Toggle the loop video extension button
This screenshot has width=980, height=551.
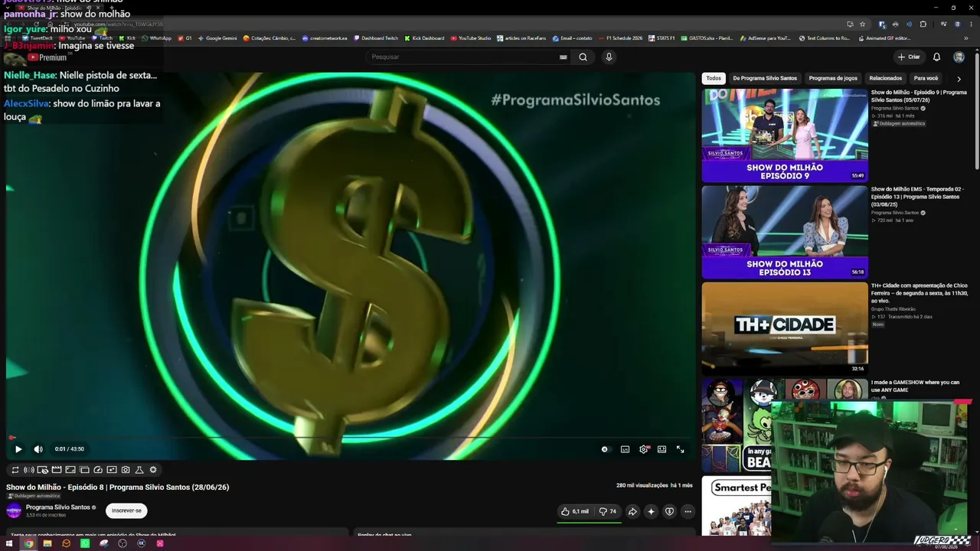[x=15, y=470]
